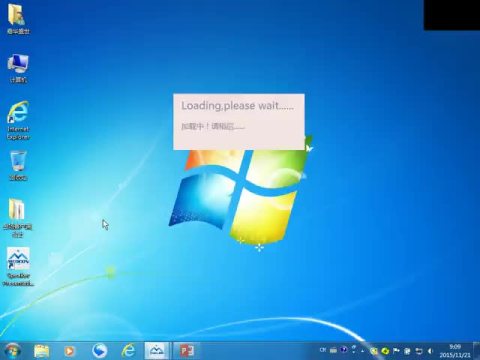480x360 pixels.
Task: Select the Internet Explorer desktop shortcut
Action: [18, 120]
